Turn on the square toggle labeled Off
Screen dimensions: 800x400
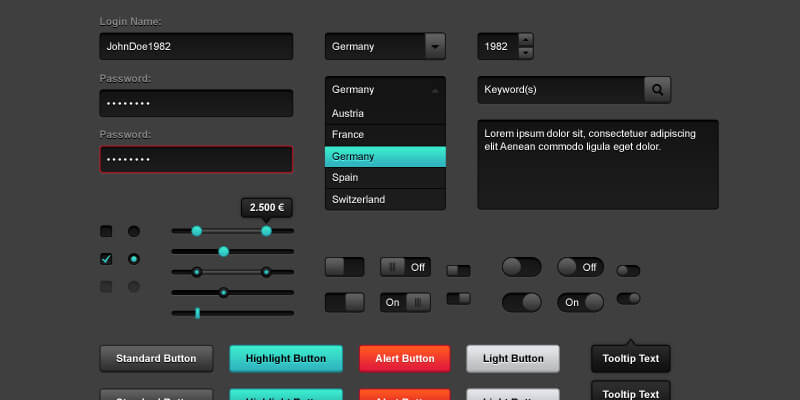405,267
